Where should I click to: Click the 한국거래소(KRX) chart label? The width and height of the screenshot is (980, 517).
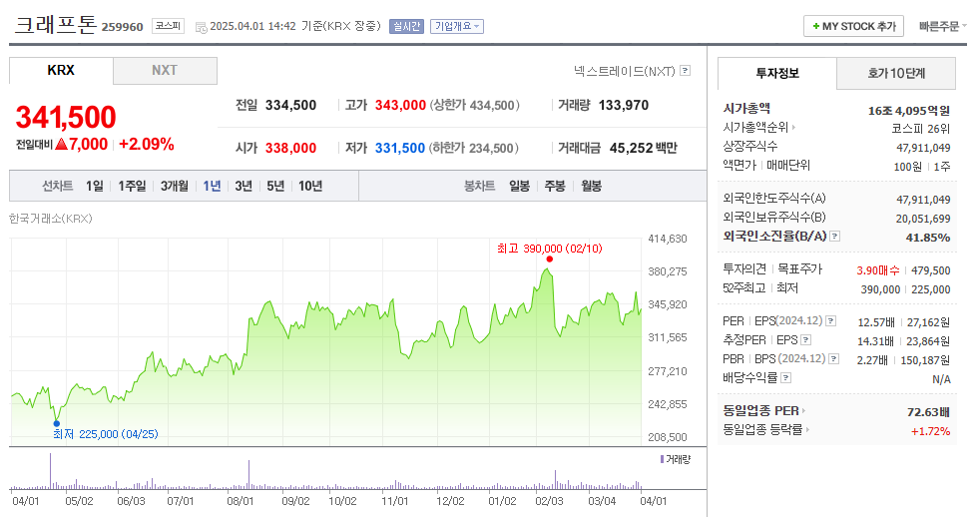coord(51,219)
